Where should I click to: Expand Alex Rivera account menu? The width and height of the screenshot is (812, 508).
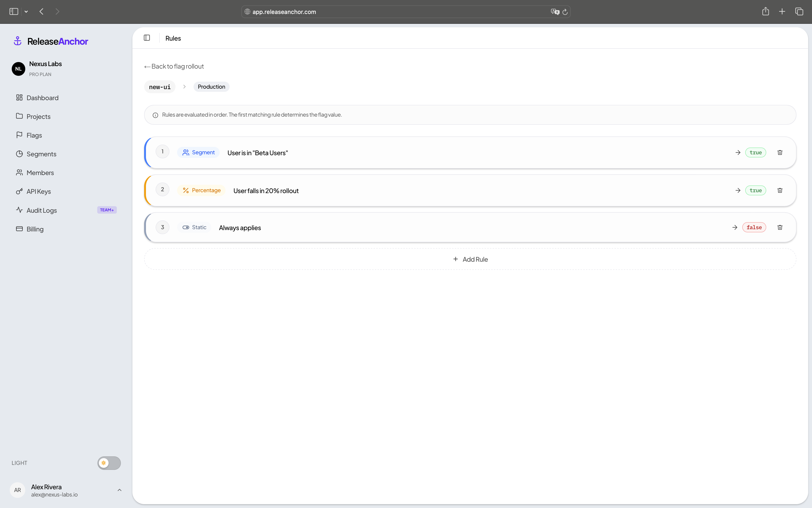click(119, 490)
